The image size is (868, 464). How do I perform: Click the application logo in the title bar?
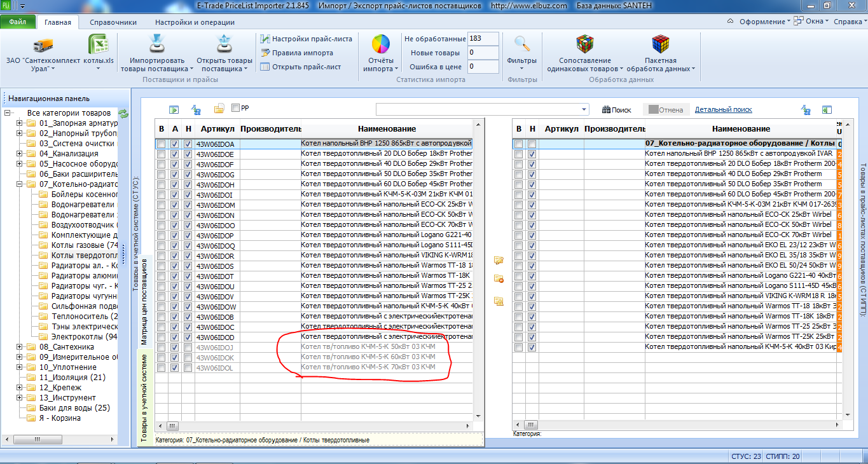pyautogui.click(x=7, y=5)
